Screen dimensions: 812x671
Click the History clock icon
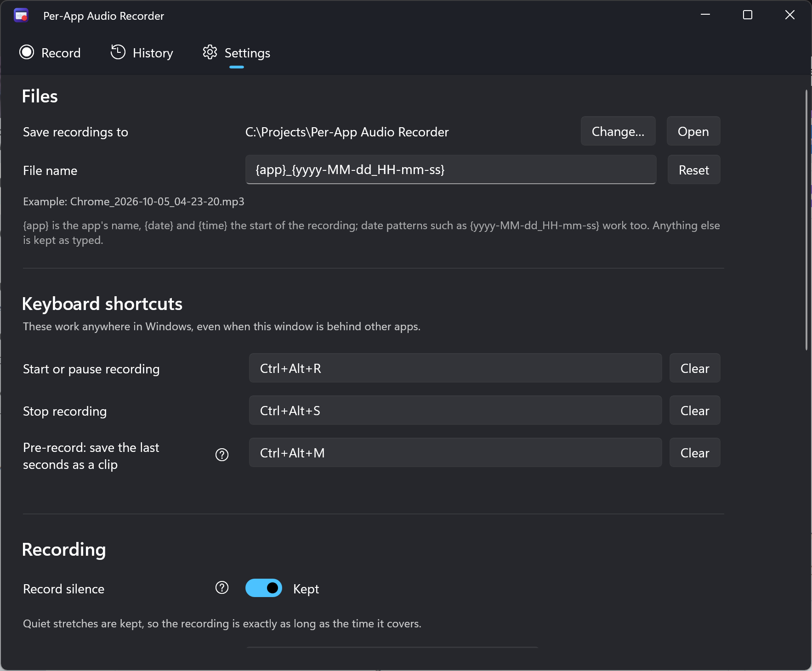(118, 52)
